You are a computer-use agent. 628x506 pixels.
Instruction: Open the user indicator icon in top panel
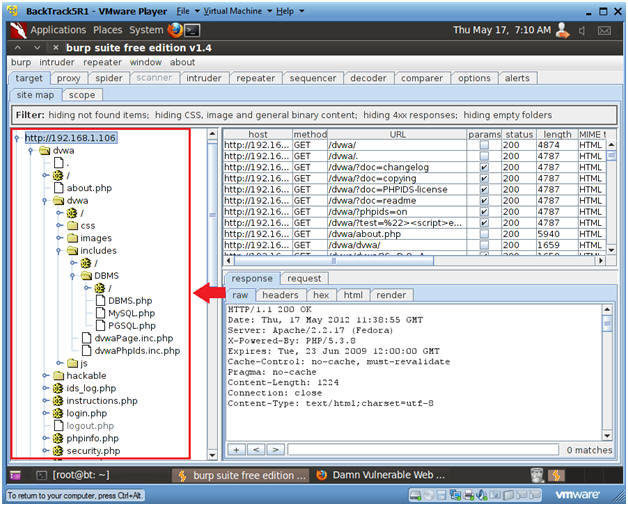(562, 30)
